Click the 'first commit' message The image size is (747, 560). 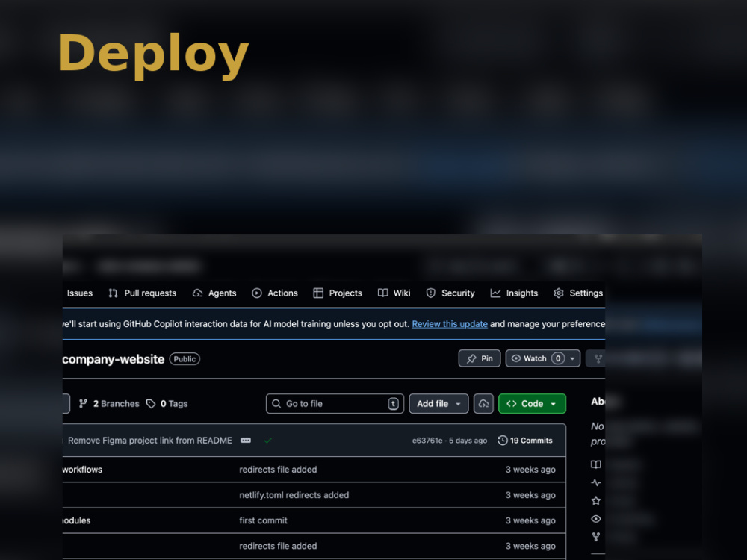tap(263, 520)
